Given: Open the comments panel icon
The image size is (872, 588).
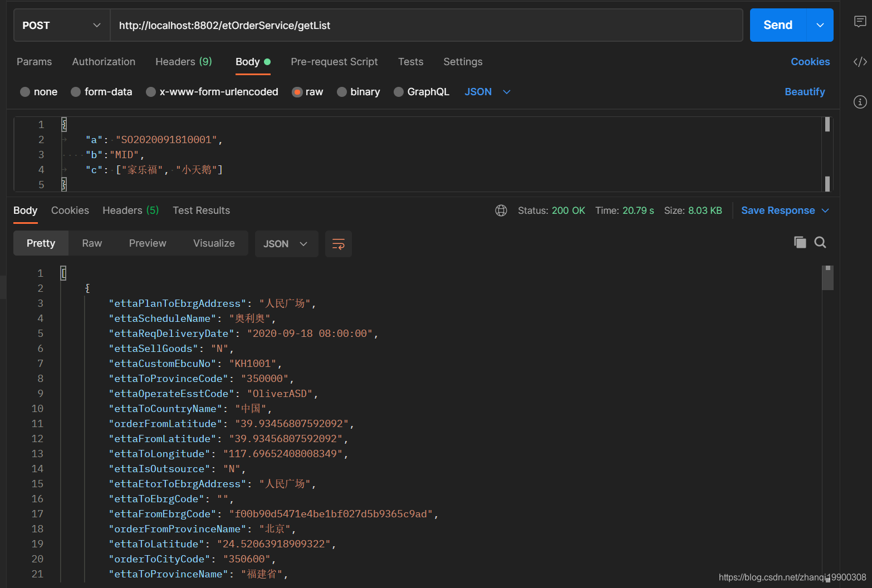Looking at the screenshot, I should [x=860, y=22].
